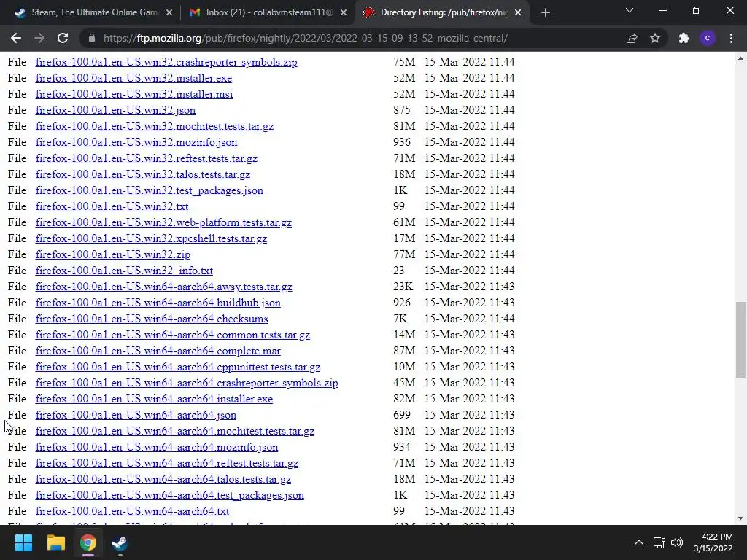Image resolution: width=747 pixels, height=560 pixels.
Task: Download win64-aarch64.talos.tests.tar.gz
Action: pos(163,479)
